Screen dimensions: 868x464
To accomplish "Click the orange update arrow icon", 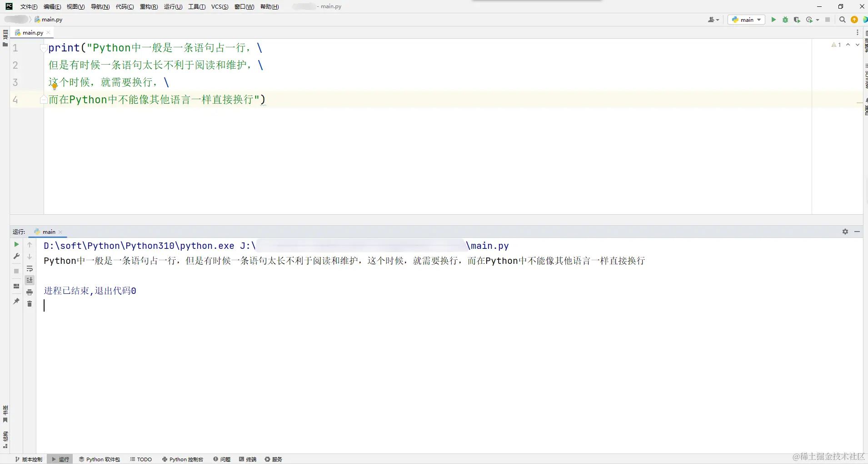I will coord(854,20).
